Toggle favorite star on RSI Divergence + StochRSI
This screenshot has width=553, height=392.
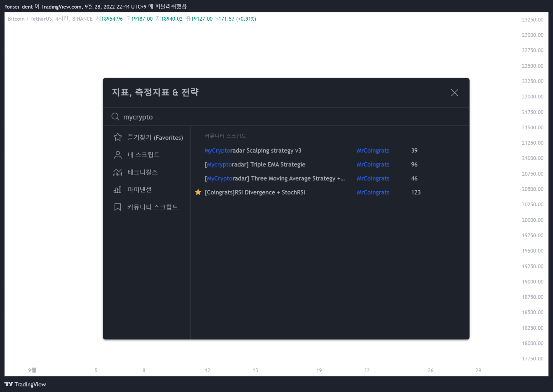(x=198, y=192)
